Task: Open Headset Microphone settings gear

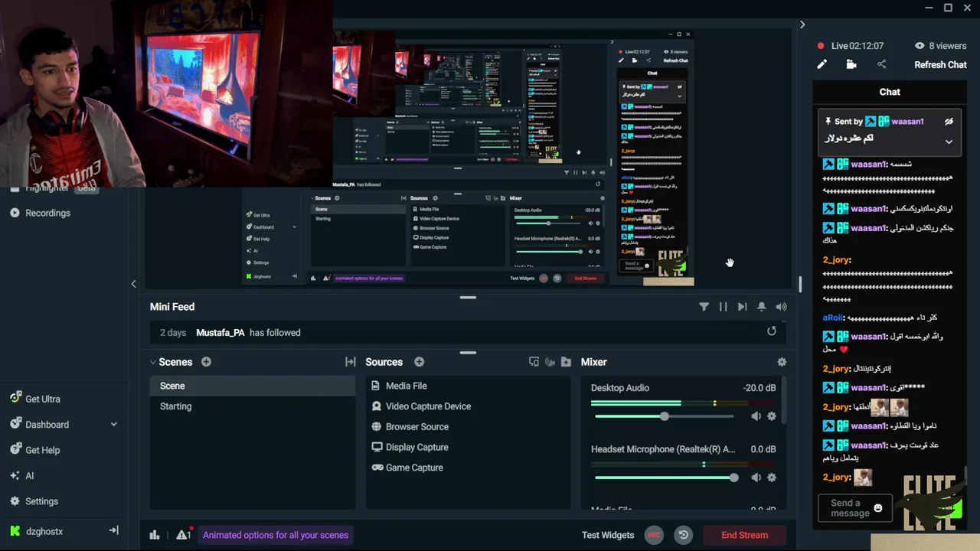Action: [x=772, y=478]
